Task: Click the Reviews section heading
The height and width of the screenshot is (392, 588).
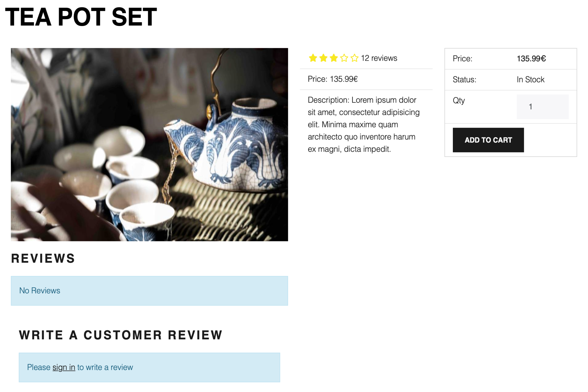Action: 43,259
